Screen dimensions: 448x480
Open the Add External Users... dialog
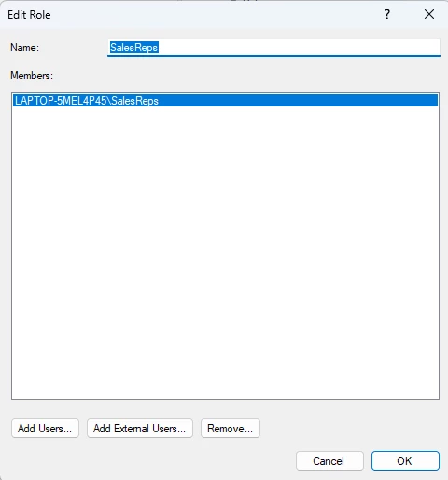tap(140, 429)
